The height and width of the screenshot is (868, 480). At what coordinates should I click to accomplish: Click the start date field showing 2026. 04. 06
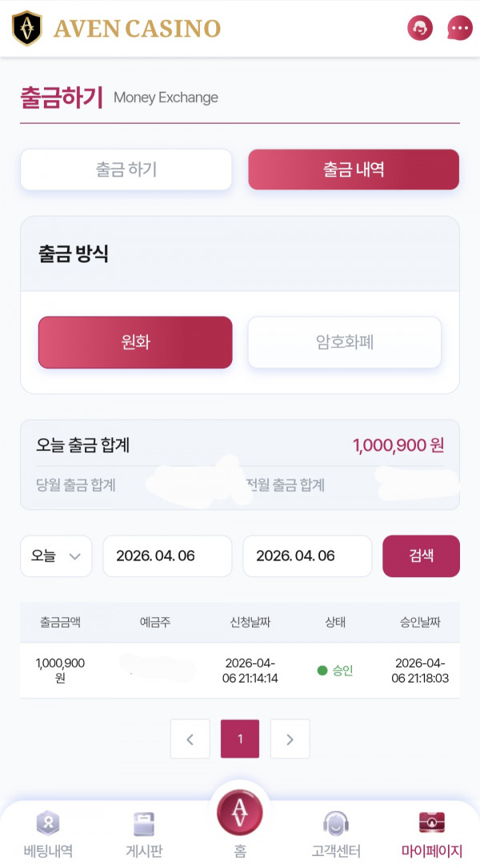167,556
